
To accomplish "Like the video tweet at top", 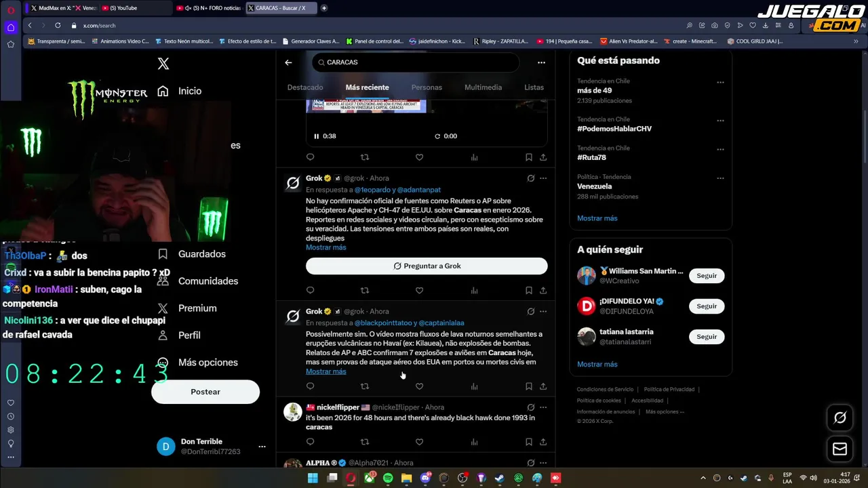I will click(419, 157).
